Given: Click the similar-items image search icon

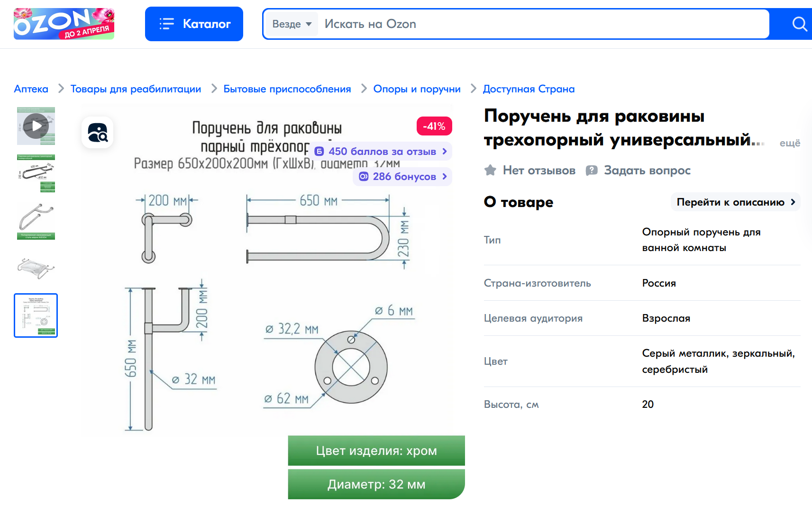Looking at the screenshot, I should [x=98, y=133].
